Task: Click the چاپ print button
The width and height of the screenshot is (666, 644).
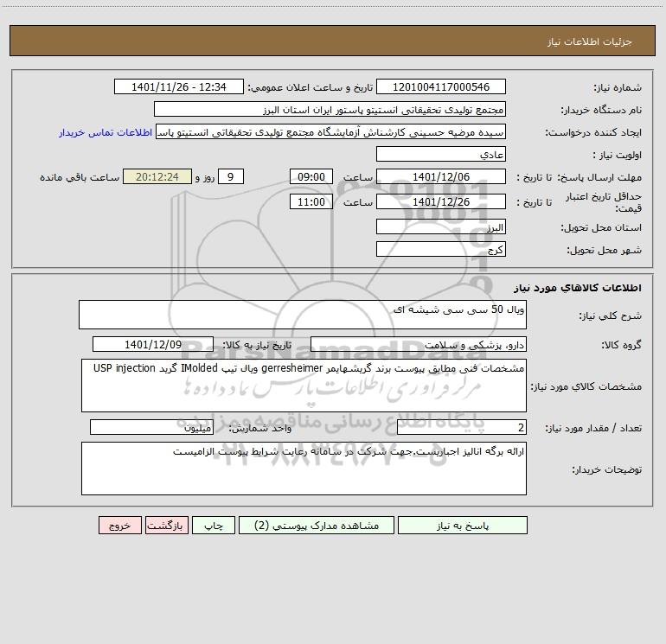Action: 214,525
